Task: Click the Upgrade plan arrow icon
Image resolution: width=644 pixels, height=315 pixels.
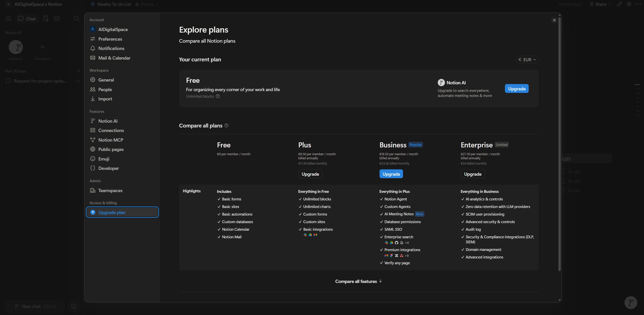Action: (93, 212)
